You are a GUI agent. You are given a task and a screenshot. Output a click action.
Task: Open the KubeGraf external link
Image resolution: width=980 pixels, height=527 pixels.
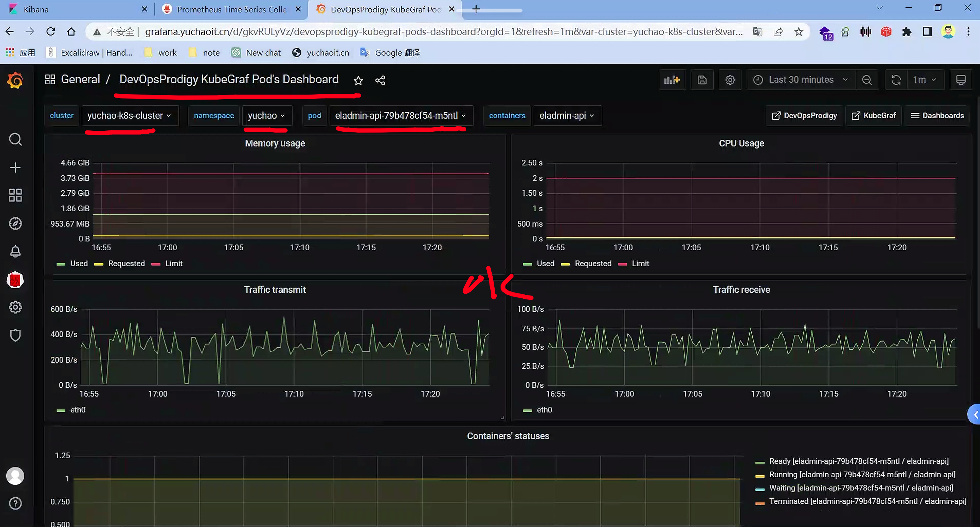874,116
